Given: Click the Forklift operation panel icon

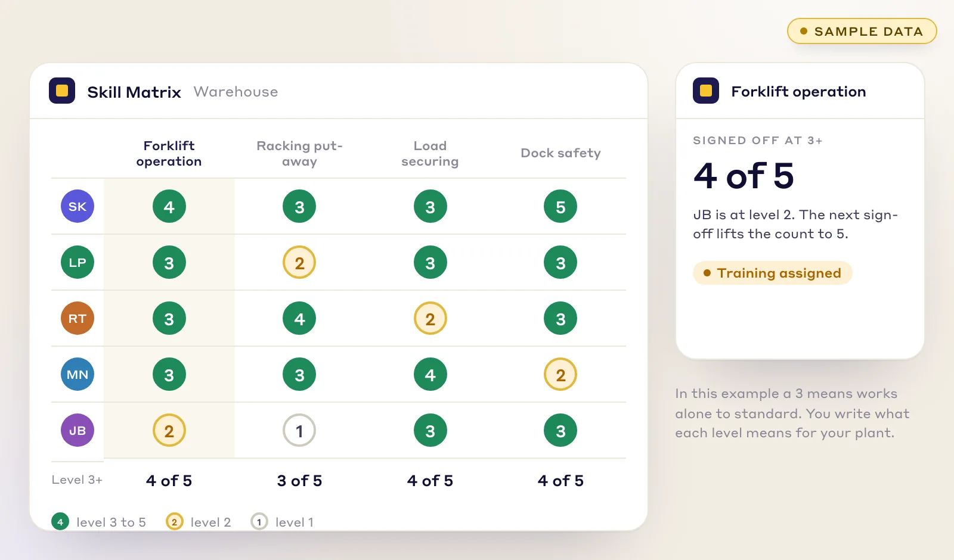Looking at the screenshot, I should point(706,91).
